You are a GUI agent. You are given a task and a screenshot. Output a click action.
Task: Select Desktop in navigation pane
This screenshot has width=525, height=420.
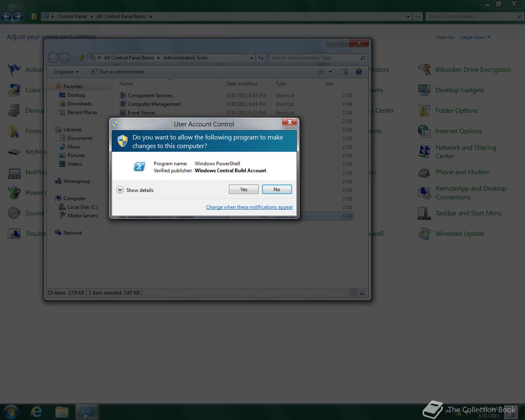76,95
